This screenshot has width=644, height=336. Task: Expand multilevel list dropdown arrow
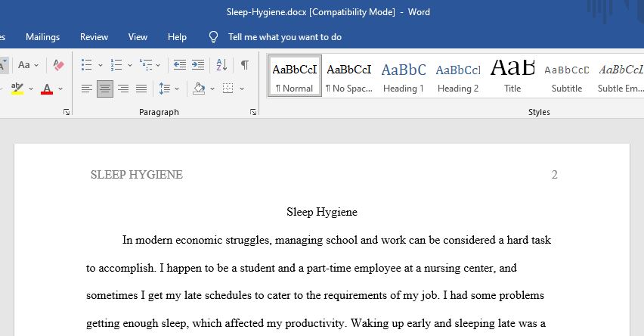tap(158, 65)
